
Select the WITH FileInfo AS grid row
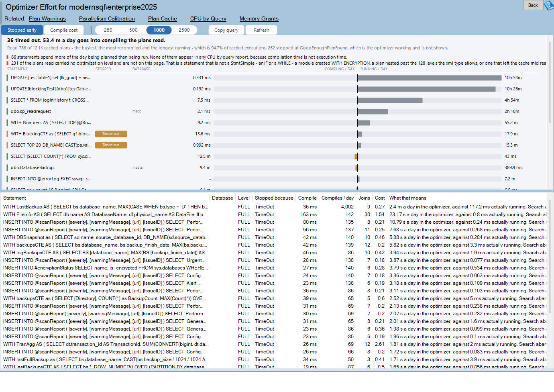coord(274,214)
